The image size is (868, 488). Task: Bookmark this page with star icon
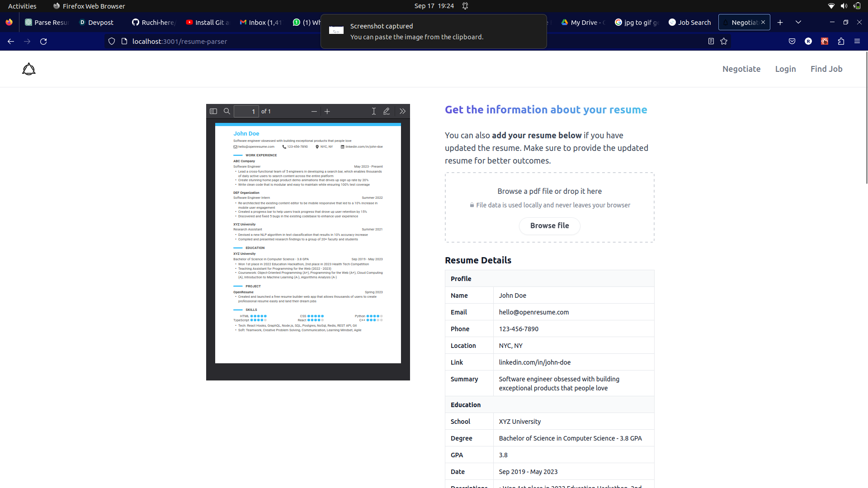pos(724,41)
